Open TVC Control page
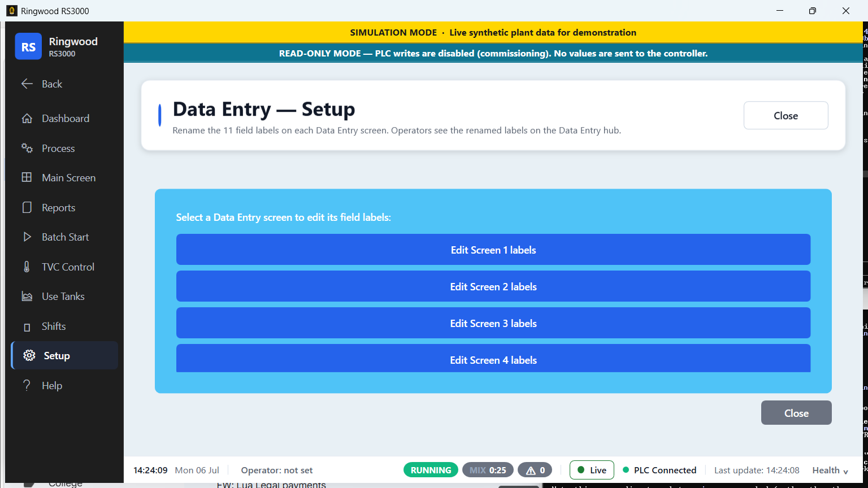The width and height of the screenshot is (868, 488). click(x=64, y=267)
